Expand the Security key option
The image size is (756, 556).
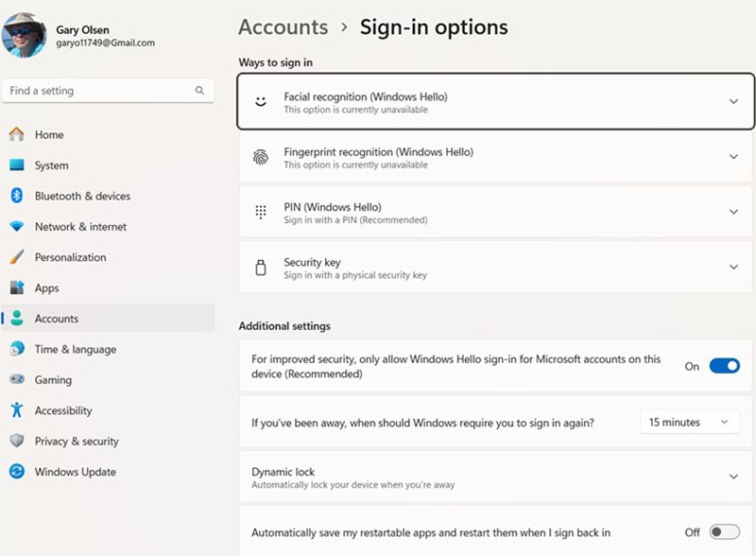pos(496,267)
